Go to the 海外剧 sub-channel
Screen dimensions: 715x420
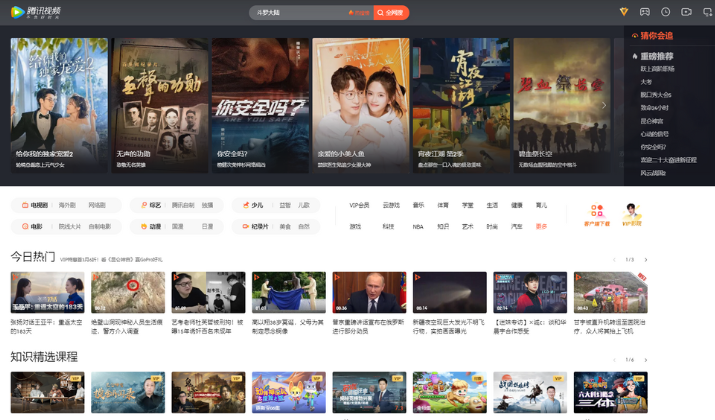pos(67,205)
